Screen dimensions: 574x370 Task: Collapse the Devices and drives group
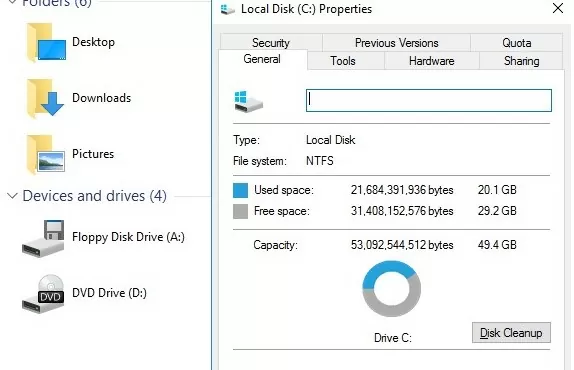pos(12,196)
